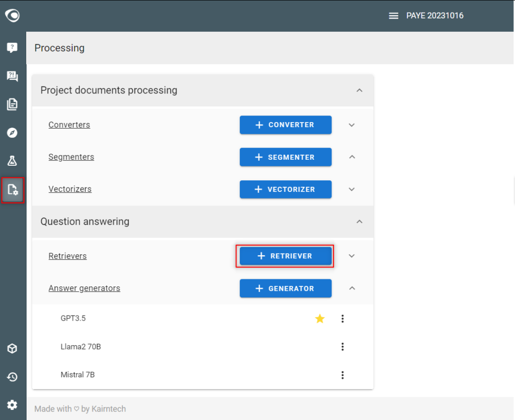Open the settings gear sidebar icon
Viewport: 515px width, 420px height.
coord(13,405)
